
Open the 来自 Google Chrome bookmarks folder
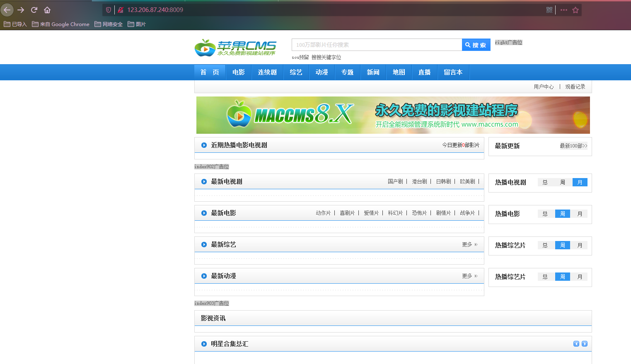coord(60,24)
